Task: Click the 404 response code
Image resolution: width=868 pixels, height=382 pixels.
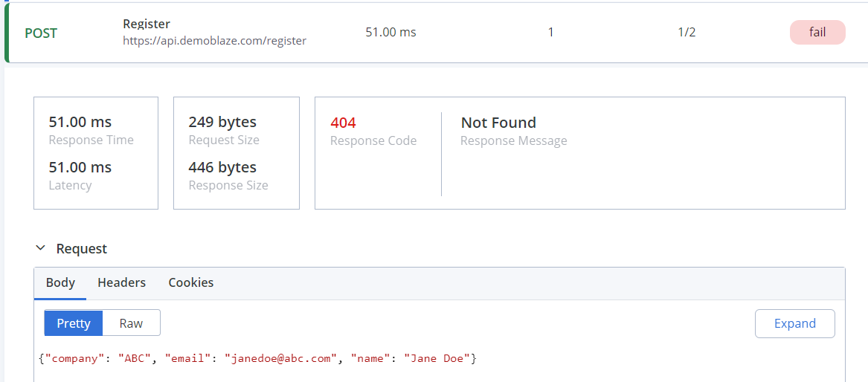Action: [343, 123]
